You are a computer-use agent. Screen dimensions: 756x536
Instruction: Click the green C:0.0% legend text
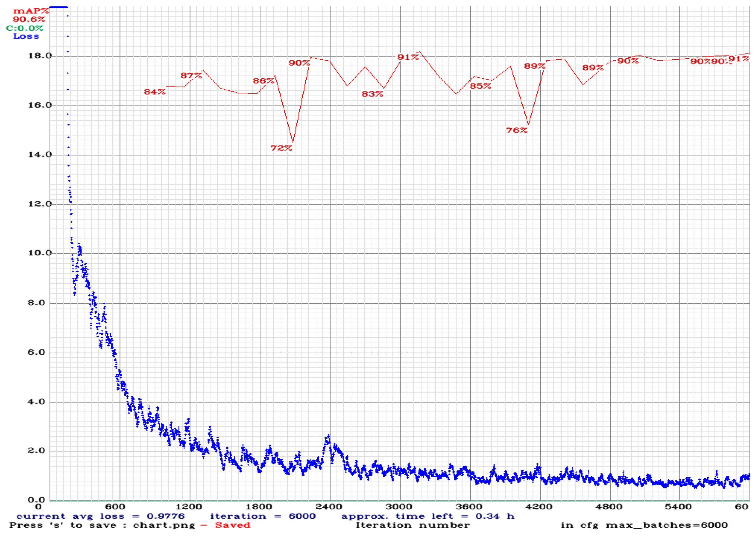pos(25,28)
